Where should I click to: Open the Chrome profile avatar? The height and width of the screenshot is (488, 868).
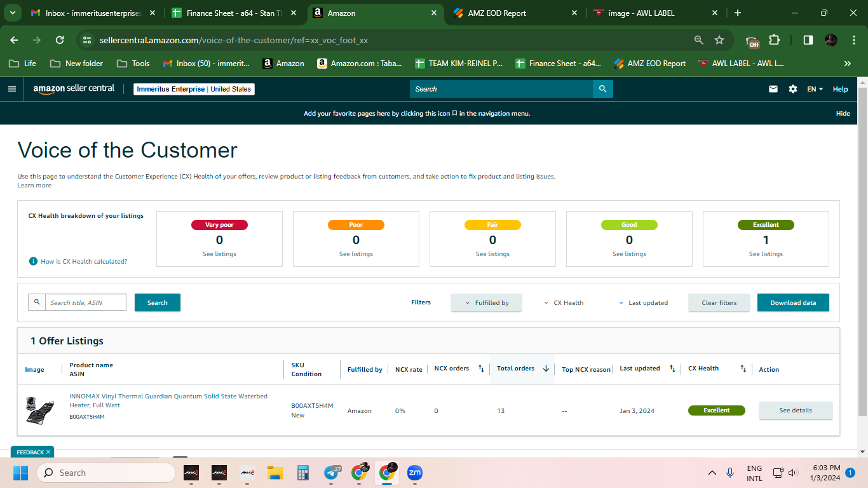(x=831, y=40)
